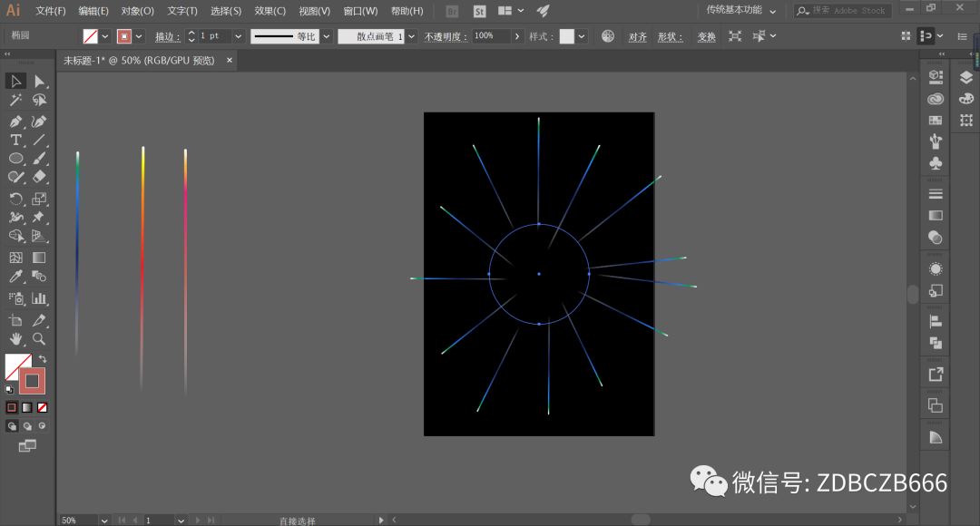Image resolution: width=980 pixels, height=526 pixels.
Task: Select the Eraser tool
Action: [x=39, y=178]
